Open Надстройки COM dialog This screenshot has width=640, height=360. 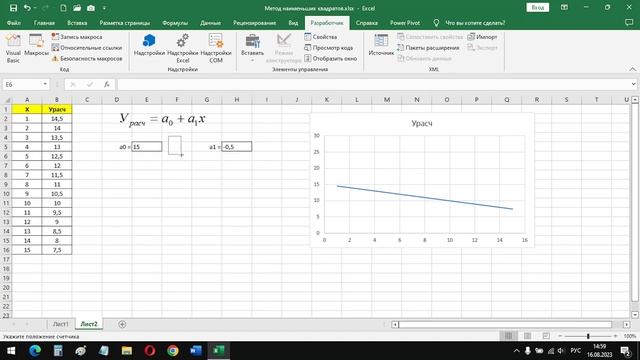point(216,48)
